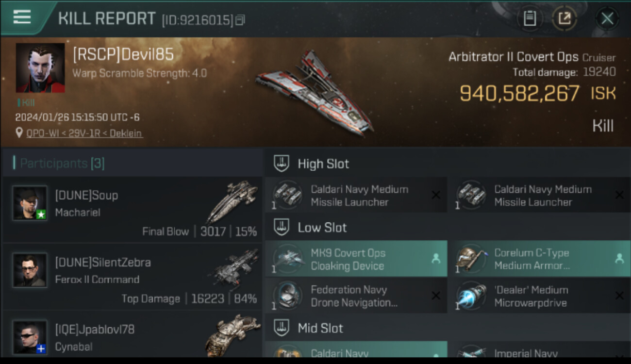Toggle person marker on MK9 Cloaking Device
Screen dimensions: 631x364
436,259
